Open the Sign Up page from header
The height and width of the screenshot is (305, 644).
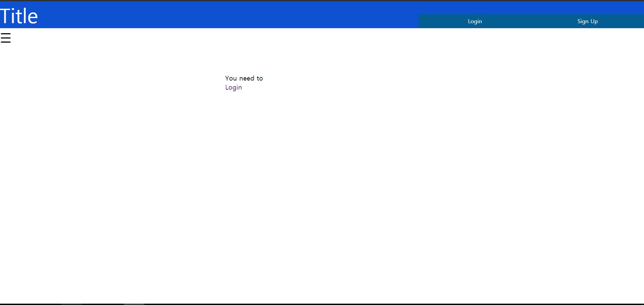click(x=587, y=21)
